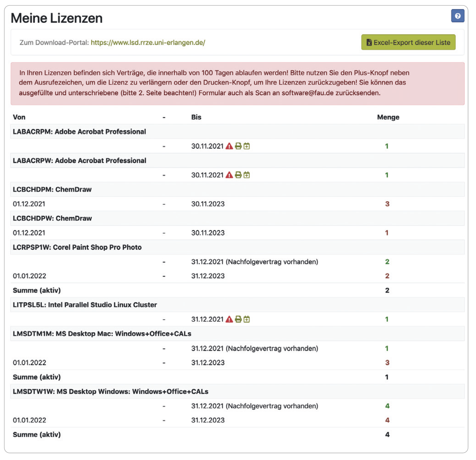Select LCRPSP1W: Corel Paint Shop Pro Photo row
This screenshot has width=476, height=460.
[x=77, y=247]
